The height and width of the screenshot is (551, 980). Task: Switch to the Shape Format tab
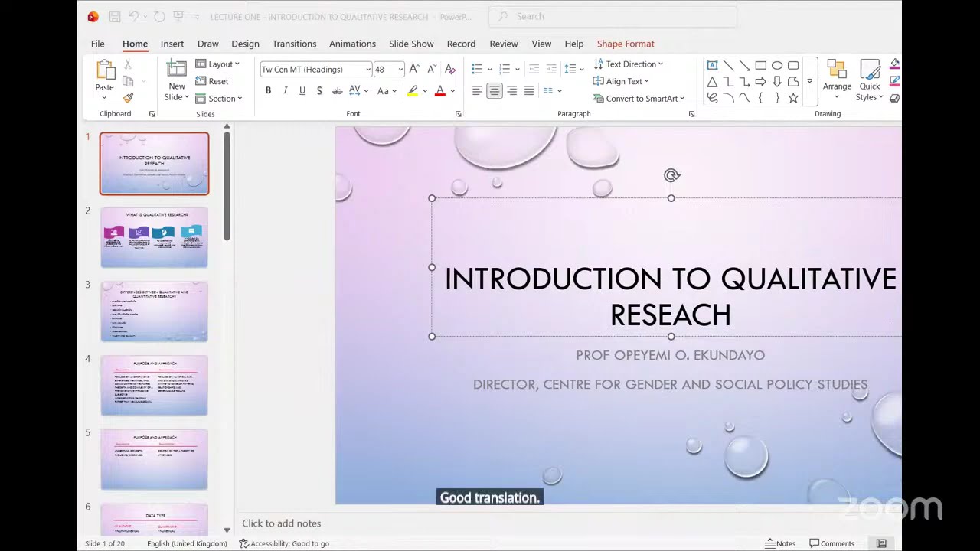626,44
